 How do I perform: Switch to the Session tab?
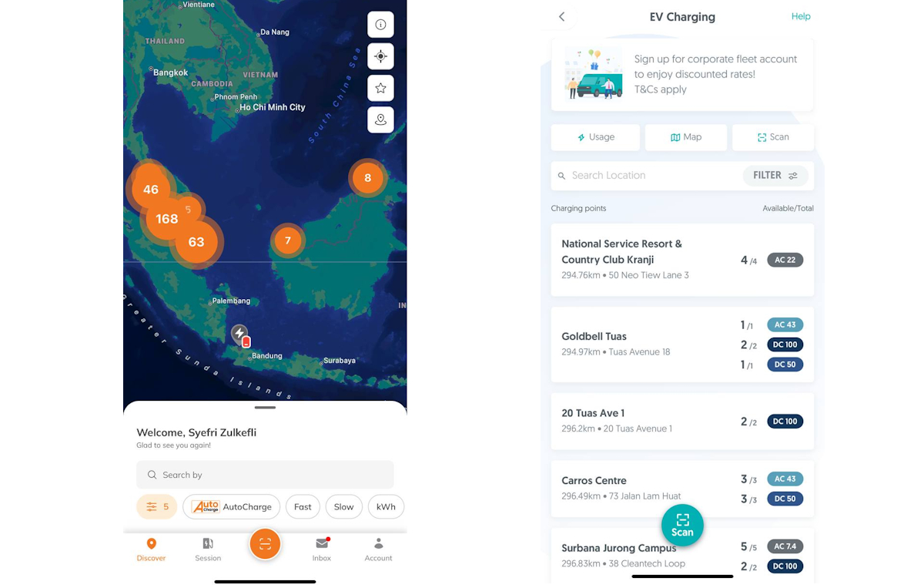point(208,549)
